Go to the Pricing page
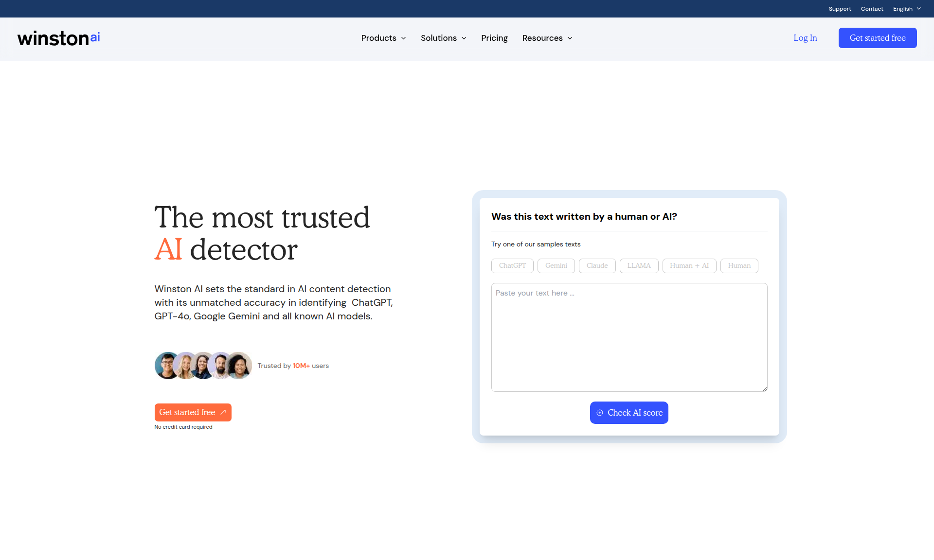The width and height of the screenshot is (934, 560). click(494, 38)
